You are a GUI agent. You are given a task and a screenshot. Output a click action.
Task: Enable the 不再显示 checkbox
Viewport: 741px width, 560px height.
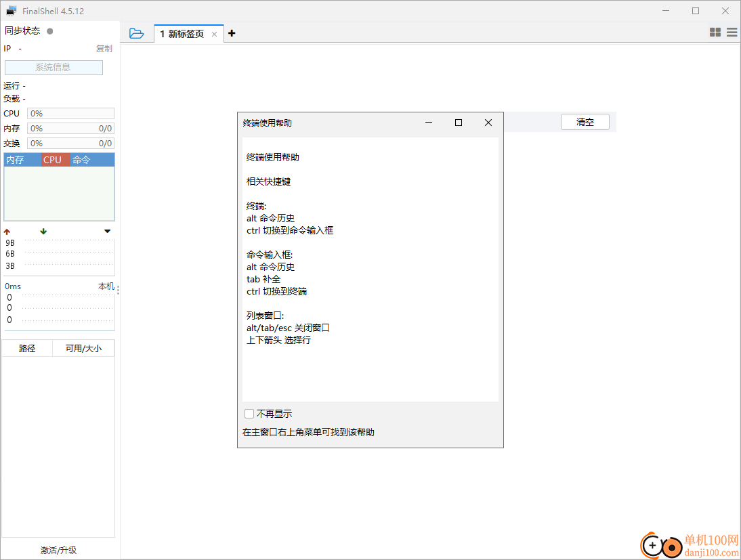(x=249, y=414)
